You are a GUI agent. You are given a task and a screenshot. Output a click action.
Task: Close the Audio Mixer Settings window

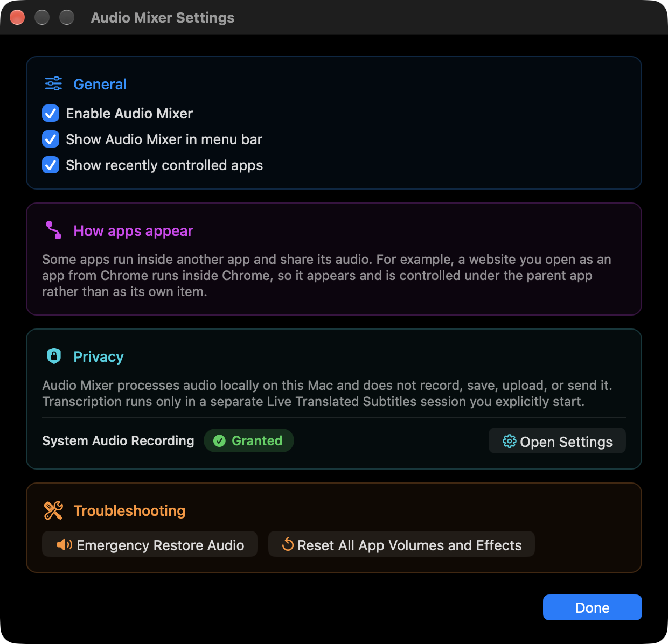(18, 17)
